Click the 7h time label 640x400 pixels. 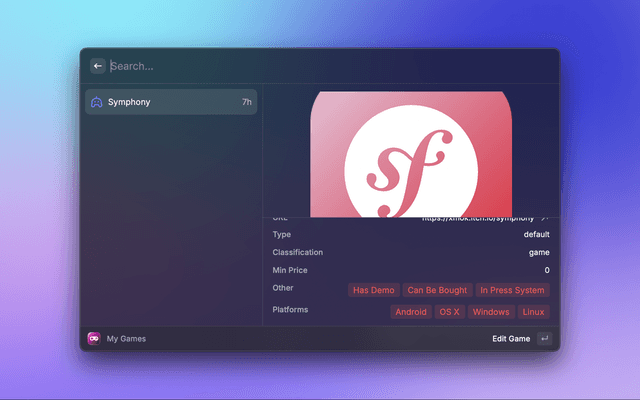pos(246,102)
